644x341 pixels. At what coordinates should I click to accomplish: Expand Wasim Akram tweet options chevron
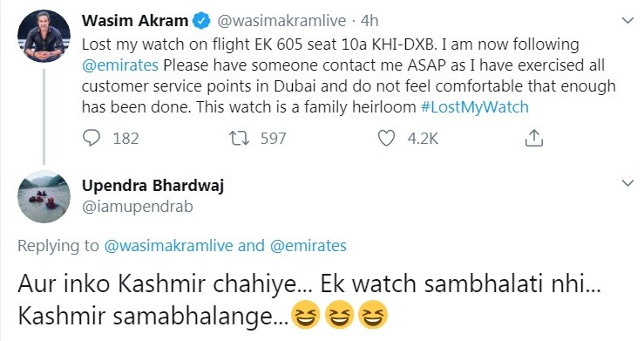point(627,20)
